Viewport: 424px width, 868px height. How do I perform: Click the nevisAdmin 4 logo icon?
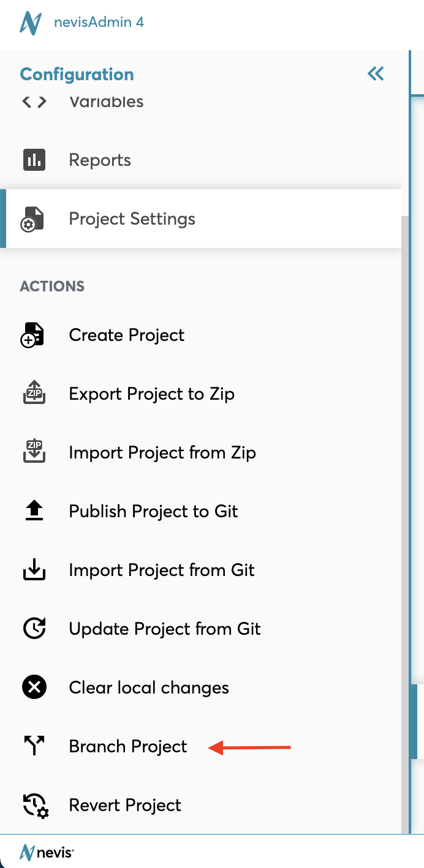[31, 23]
